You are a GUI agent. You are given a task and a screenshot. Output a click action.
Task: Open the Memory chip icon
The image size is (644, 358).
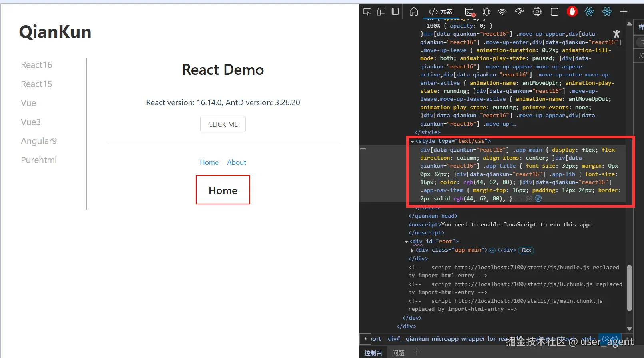coord(537,12)
